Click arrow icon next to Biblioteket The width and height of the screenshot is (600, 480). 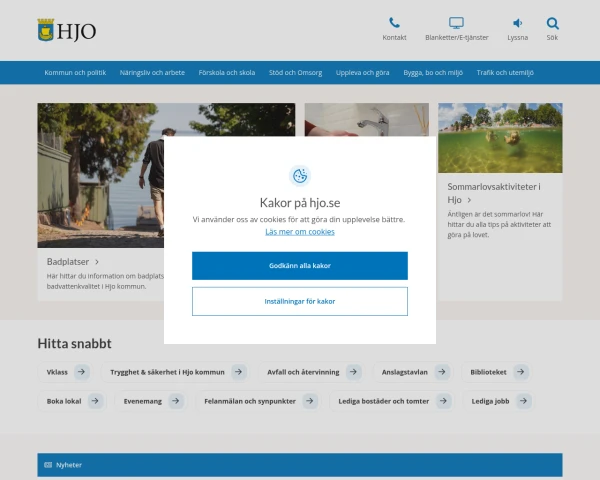(520, 372)
